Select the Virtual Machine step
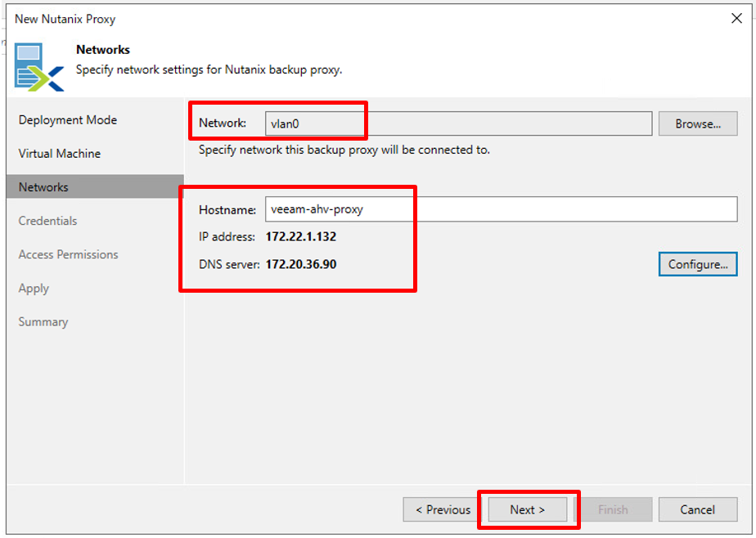The image size is (756, 538). pyautogui.click(x=60, y=154)
